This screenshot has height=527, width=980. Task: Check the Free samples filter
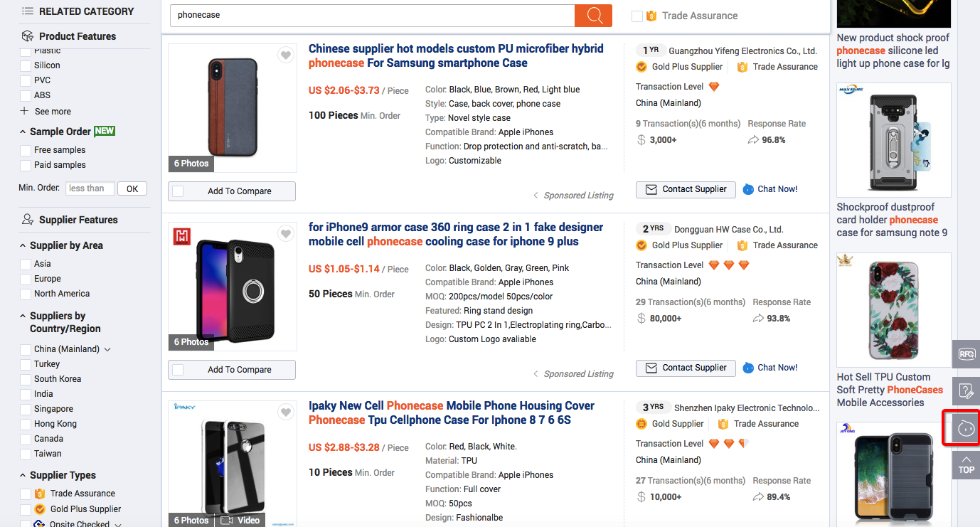click(26, 150)
